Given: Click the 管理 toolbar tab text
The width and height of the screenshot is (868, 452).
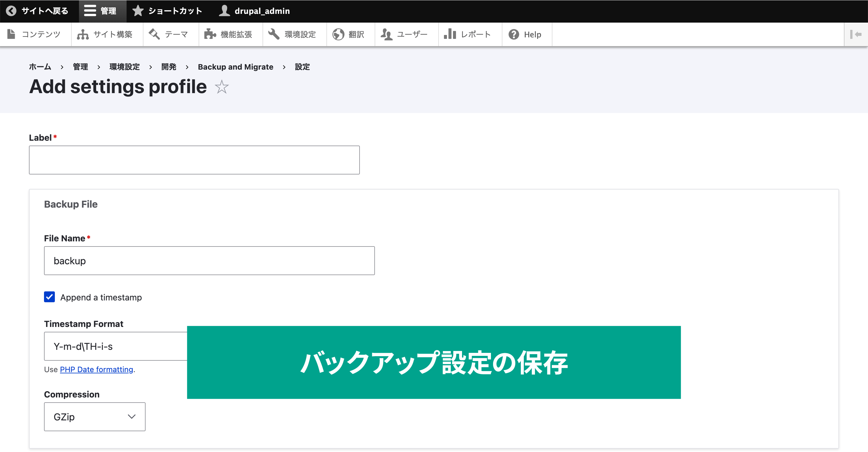Looking at the screenshot, I should (108, 11).
